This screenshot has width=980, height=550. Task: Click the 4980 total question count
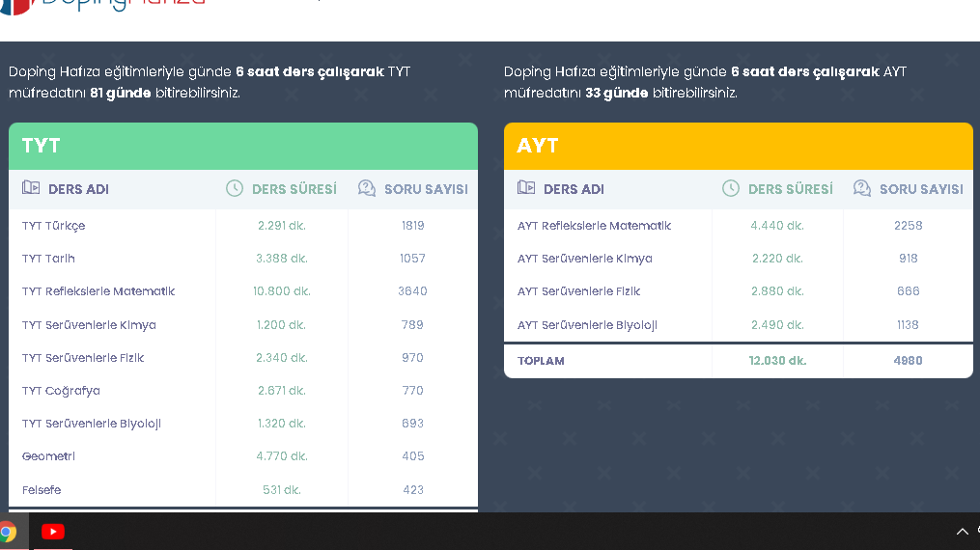(908, 361)
